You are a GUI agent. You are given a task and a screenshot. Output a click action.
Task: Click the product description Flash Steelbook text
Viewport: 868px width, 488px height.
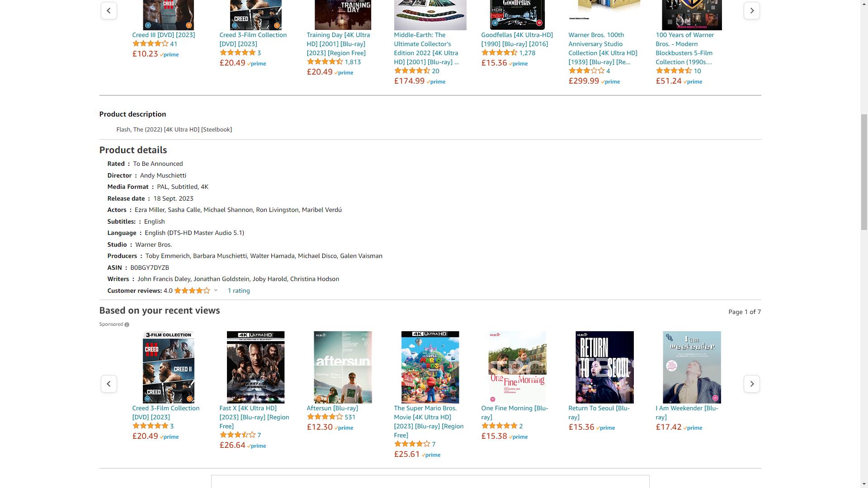point(174,129)
